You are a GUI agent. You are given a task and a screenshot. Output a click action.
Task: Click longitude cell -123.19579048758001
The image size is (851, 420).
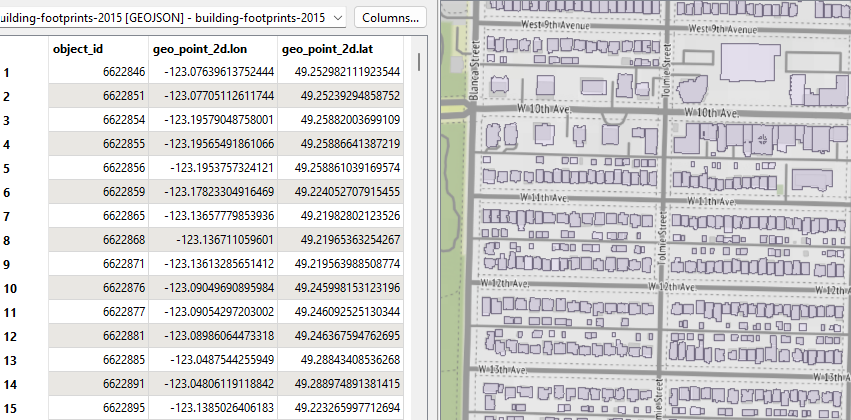pyautogui.click(x=213, y=120)
